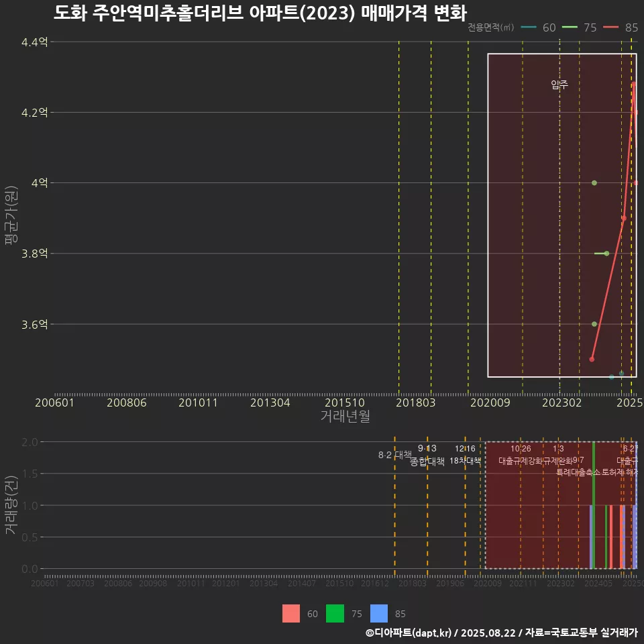644x644 pixels.
Task: Click the 200703 label on the lower x-axis
Action: coord(80,583)
